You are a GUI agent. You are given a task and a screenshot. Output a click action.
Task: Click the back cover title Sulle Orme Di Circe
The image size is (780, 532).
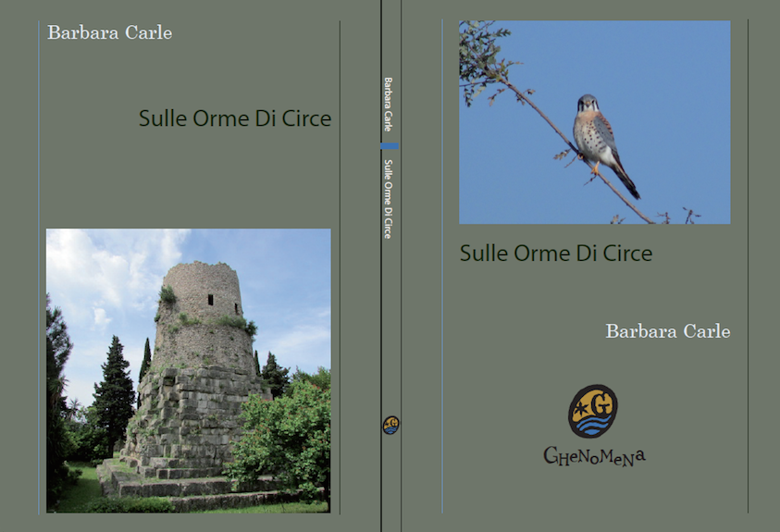[x=234, y=118]
